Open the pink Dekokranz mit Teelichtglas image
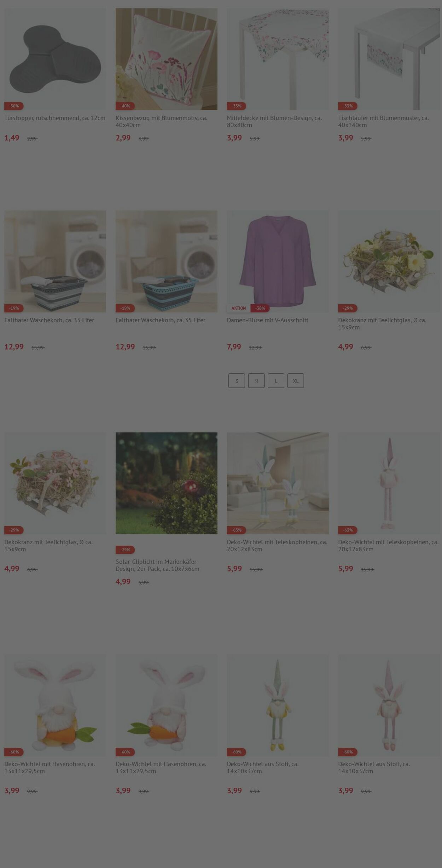The image size is (442, 868). click(x=55, y=483)
